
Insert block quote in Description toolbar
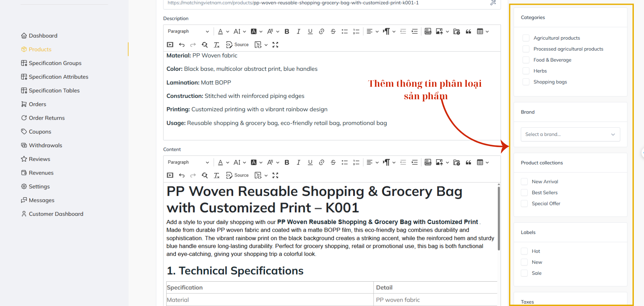pyautogui.click(x=468, y=32)
